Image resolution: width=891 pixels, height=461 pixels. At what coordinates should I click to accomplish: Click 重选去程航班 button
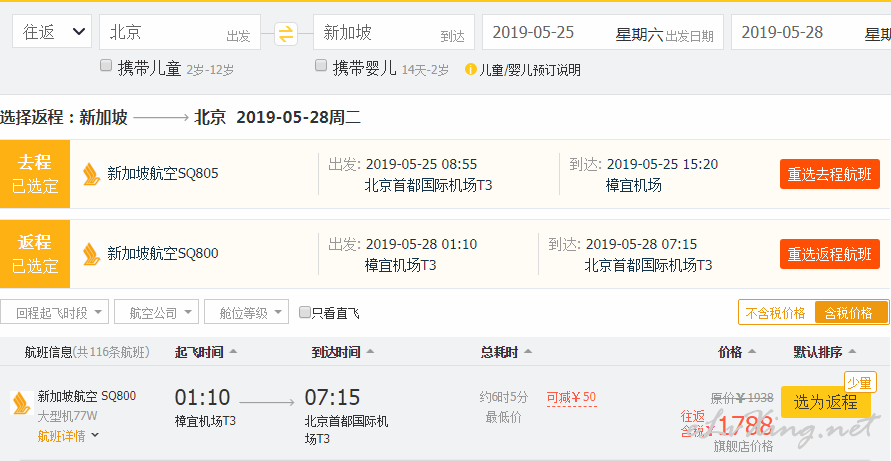[830, 174]
